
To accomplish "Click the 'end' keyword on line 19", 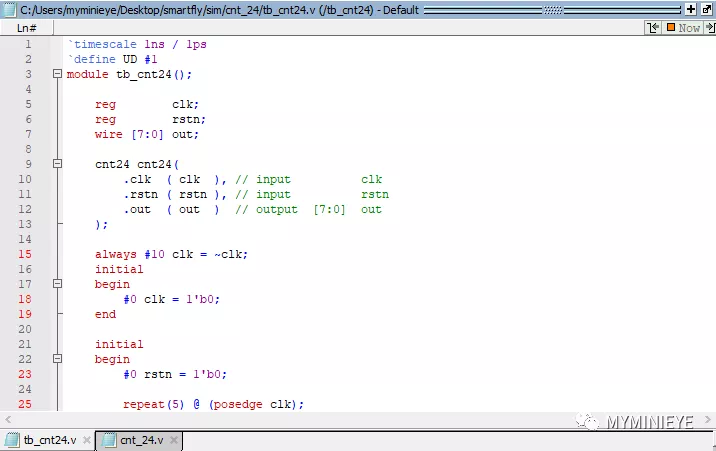I will (105, 315).
